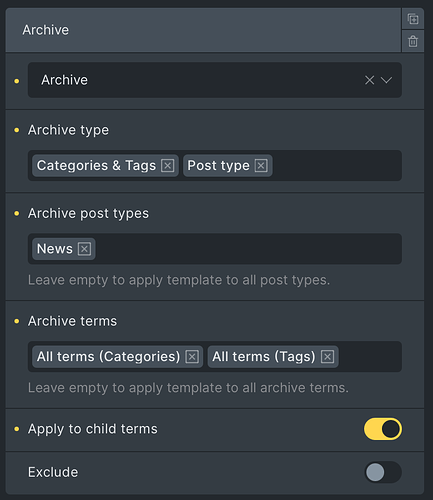The width and height of the screenshot is (433, 500).
Task: Select the All terms (Tags) label
Action: coord(264,357)
